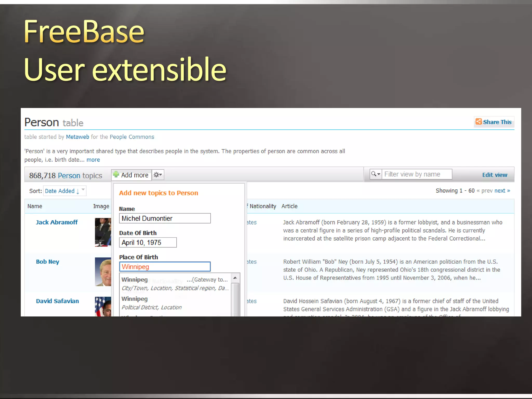Click the Article column header
This screenshot has height=399, width=532.
coord(289,206)
